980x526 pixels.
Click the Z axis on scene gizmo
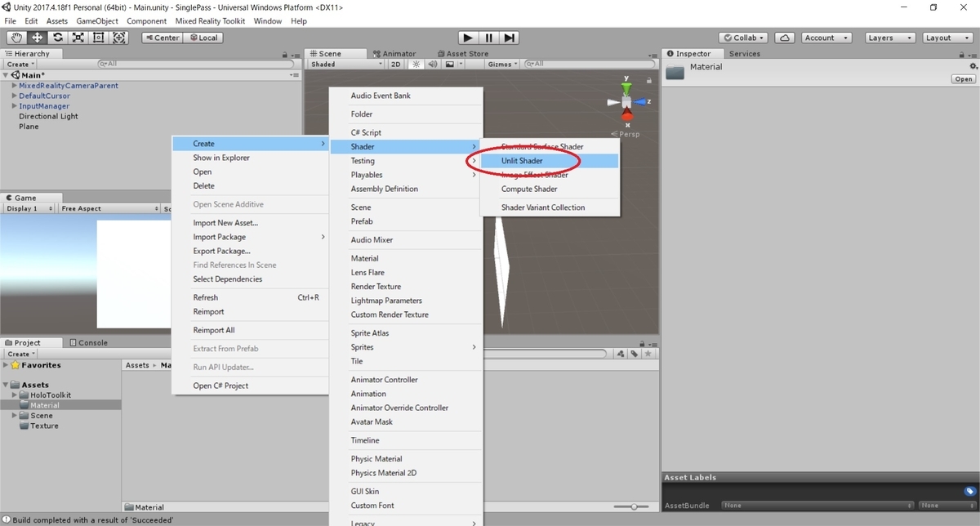pos(641,101)
